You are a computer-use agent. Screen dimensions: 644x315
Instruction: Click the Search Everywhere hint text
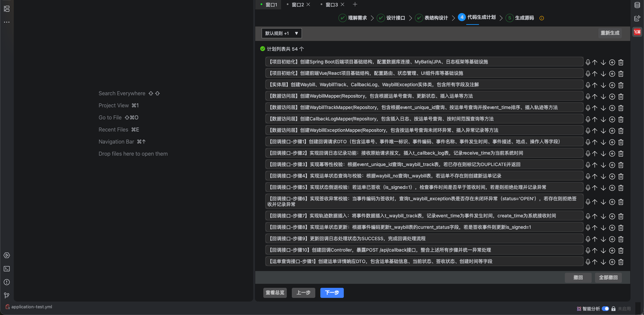click(122, 94)
